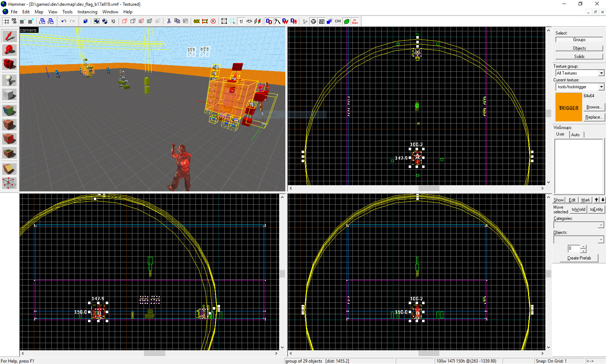Activate the Vertex manipulation tool
The image size is (606, 364).
(x=9, y=183)
